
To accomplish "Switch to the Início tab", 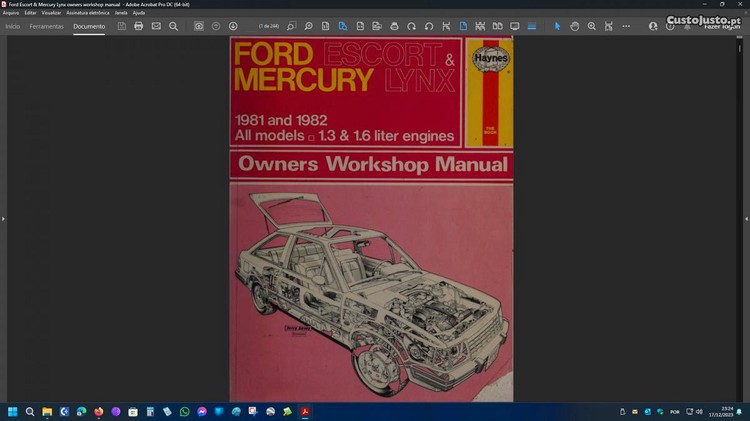I will (x=12, y=26).
